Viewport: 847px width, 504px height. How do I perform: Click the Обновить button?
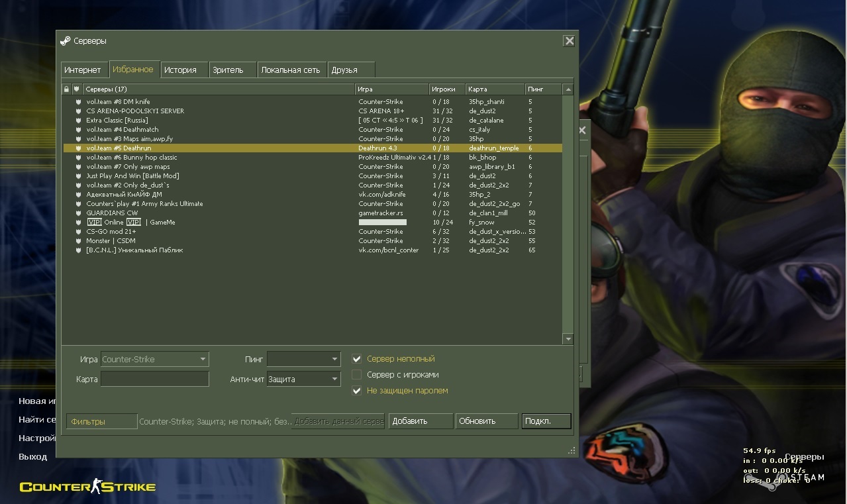pyautogui.click(x=486, y=421)
